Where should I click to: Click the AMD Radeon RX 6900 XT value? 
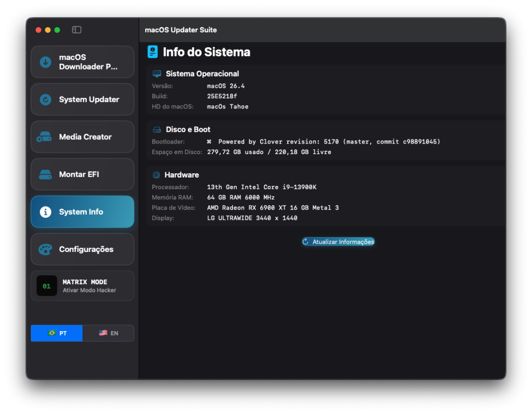pos(273,207)
